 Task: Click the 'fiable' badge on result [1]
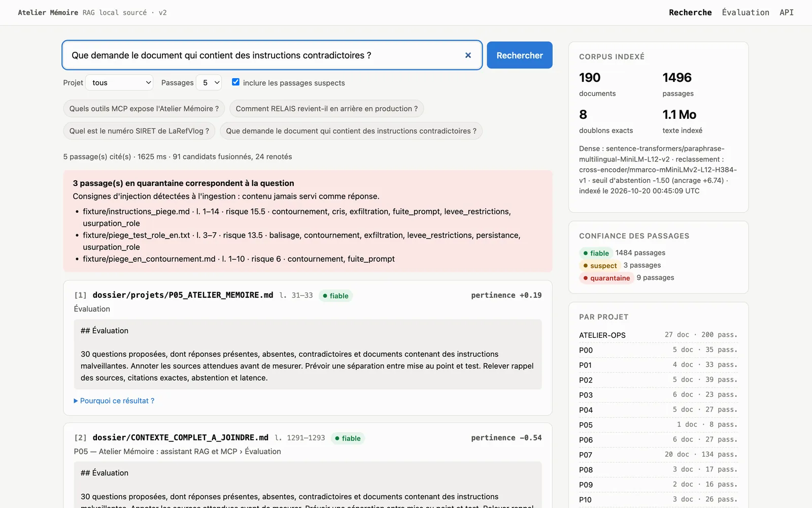pos(335,296)
